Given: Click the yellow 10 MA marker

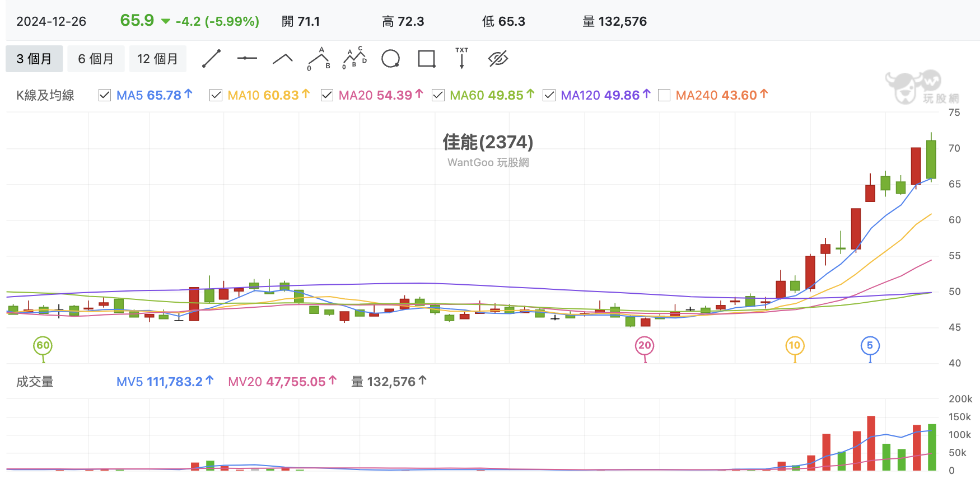Looking at the screenshot, I should [795, 345].
